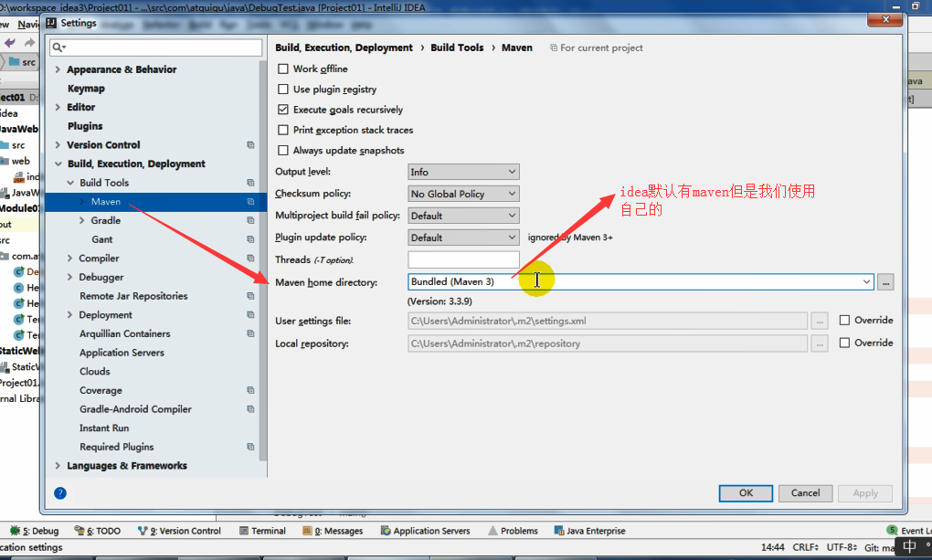Viewport: 932px width, 560px height.
Task: Open the Problems tool window
Action: point(513,531)
